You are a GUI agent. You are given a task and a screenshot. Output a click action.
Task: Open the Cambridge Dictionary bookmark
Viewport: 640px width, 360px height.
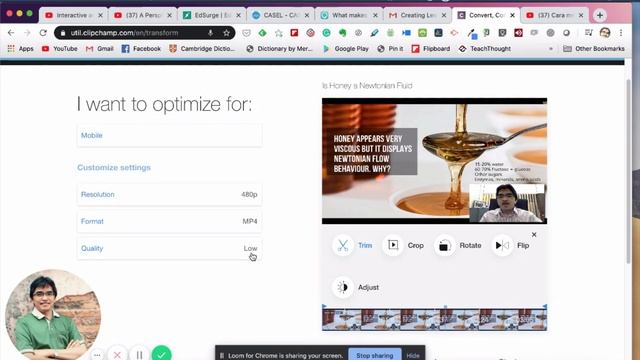click(x=202, y=49)
